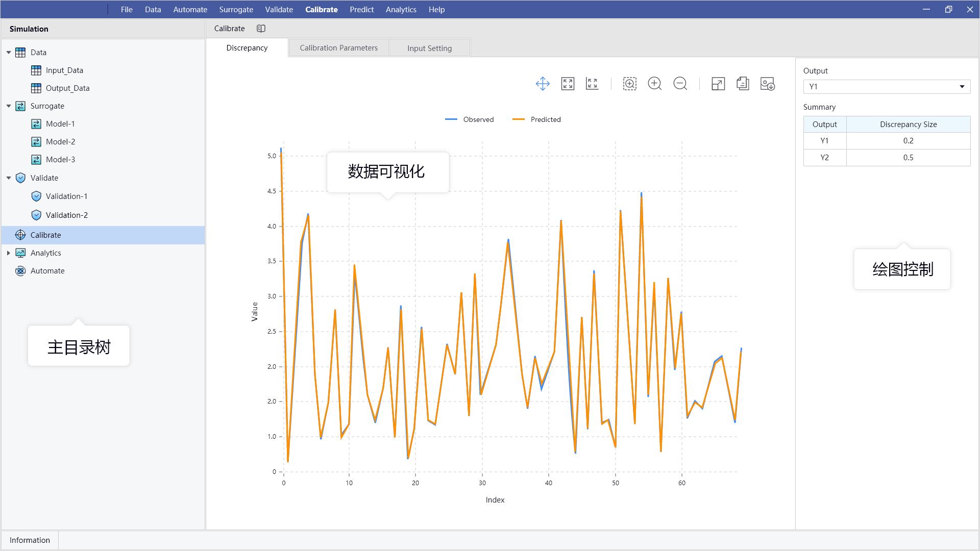Viewport: 980px width, 551px height.
Task: Select Validation-2 in the tree
Action: tap(66, 215)
